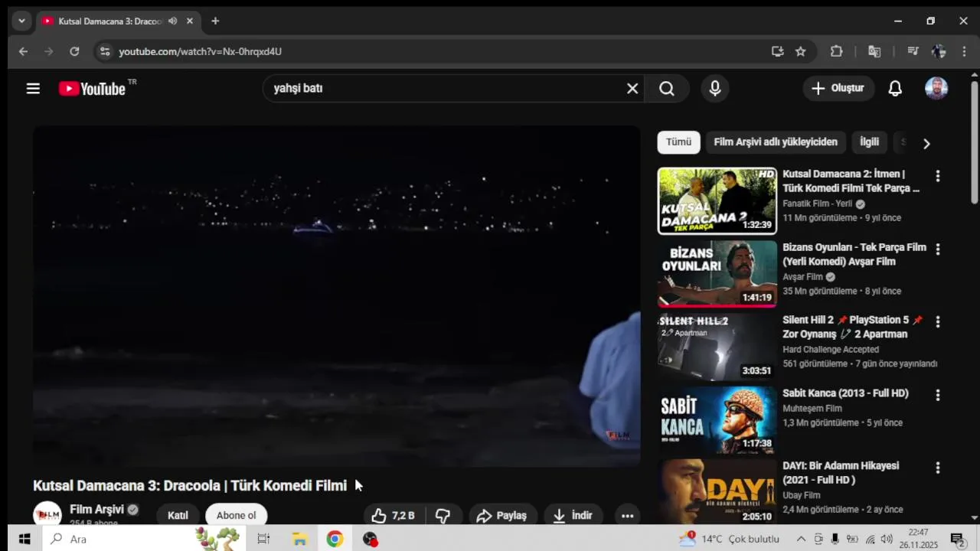Image resolution: width=980 pixels, height=551 pixels.
Task: Open Chrome extensions puzzle icon
Action: [837, 51]
